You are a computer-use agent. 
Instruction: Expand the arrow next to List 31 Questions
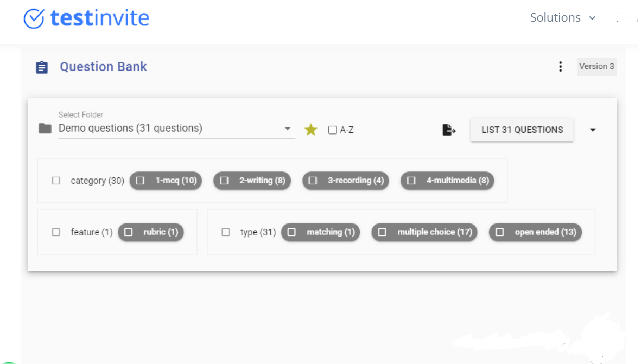(593, 130)
